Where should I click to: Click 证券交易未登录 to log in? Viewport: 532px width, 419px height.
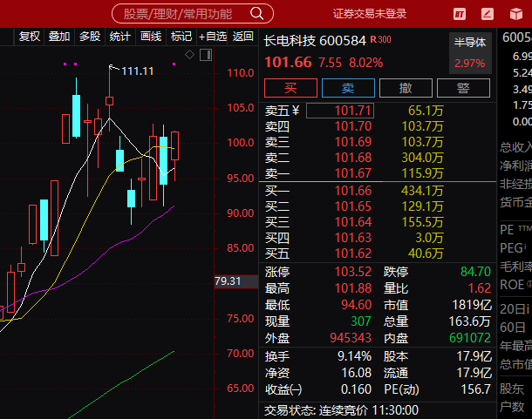pyautogui.click(x=370, y=14)
